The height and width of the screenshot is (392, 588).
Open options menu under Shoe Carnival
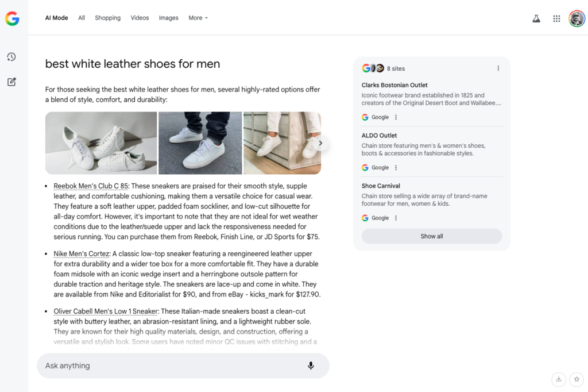point(396,218)
